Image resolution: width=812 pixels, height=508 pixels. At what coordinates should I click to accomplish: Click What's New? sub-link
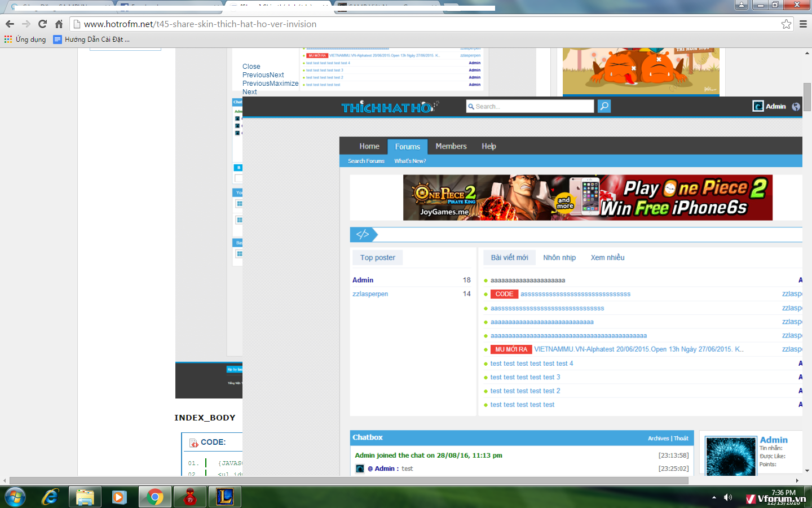click(410, 161)
